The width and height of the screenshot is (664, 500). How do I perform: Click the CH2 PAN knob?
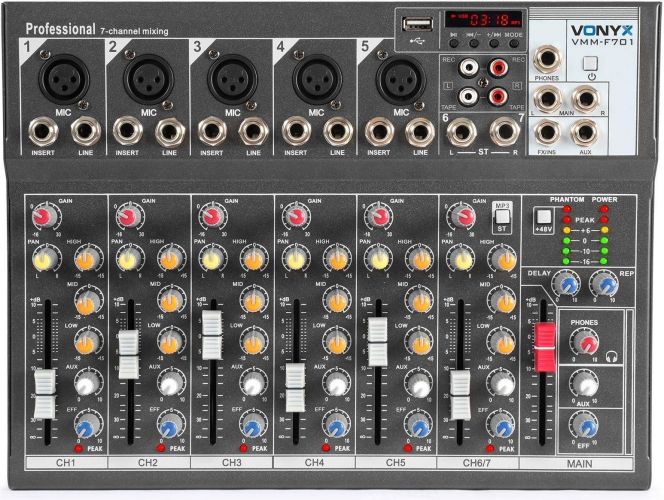(x=126, y=259)
